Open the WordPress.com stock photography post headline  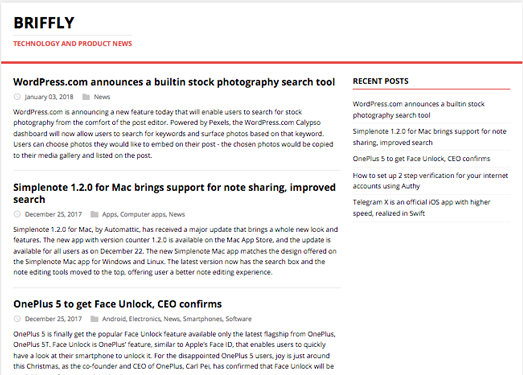174,82
